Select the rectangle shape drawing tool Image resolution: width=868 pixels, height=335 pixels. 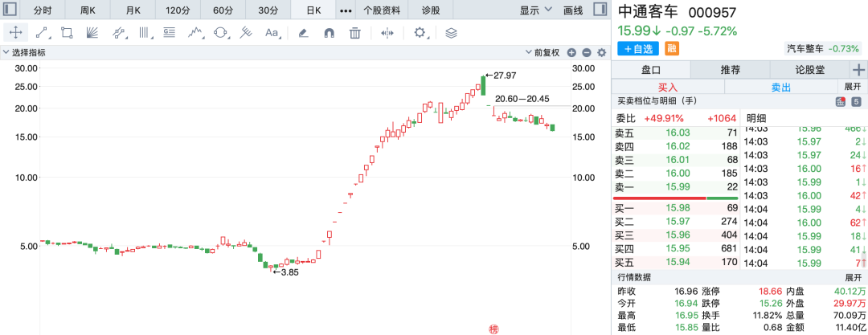(x=67, y=33)
